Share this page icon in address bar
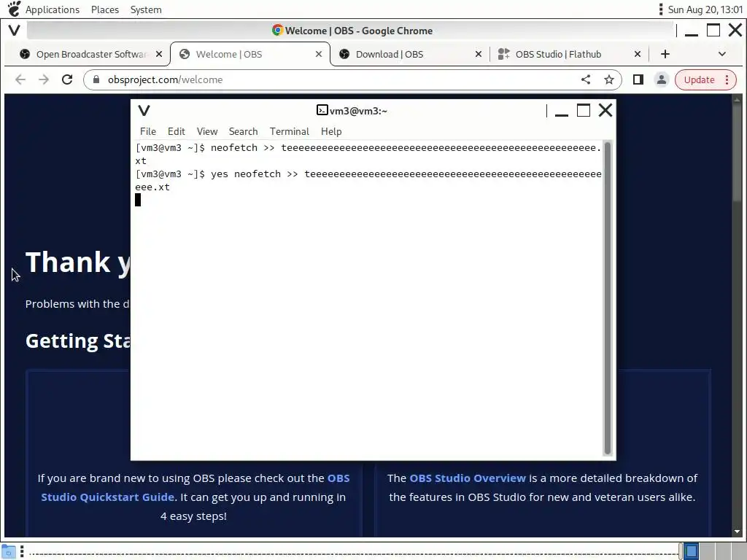Screen dimensions: 747x560 tap(586, 79)
